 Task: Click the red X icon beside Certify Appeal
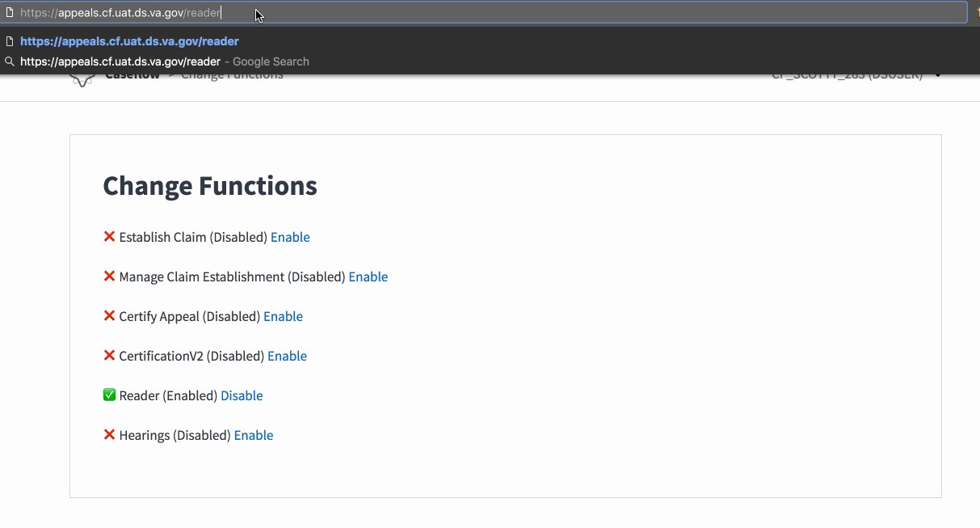point(109,316)
